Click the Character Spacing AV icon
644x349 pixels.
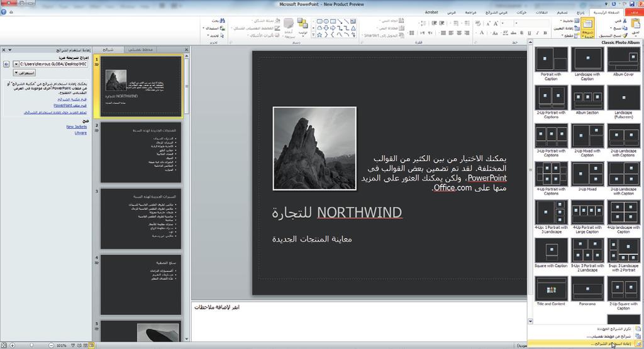(x=505, y=33)
